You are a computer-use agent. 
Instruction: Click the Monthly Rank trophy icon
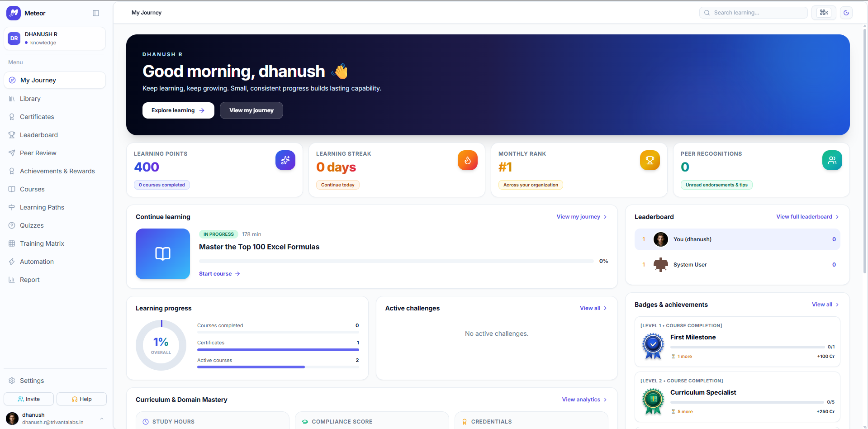[x=650, y=160]
